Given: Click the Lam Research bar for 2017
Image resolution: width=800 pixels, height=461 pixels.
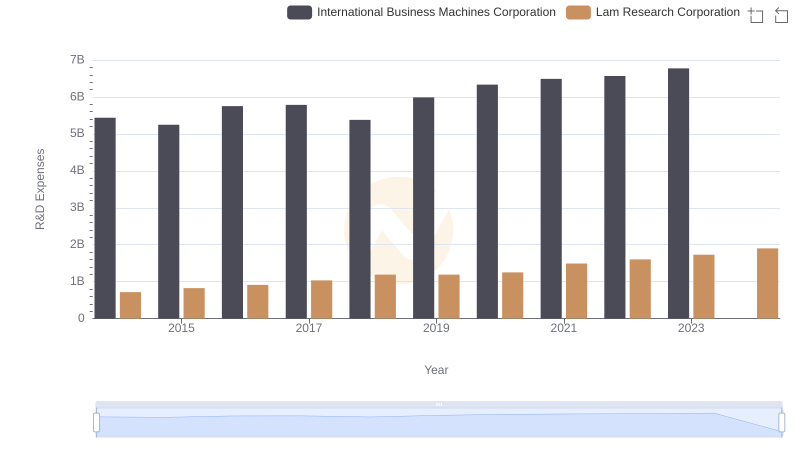Looking at the screenshot, I should tap(321, 299).
